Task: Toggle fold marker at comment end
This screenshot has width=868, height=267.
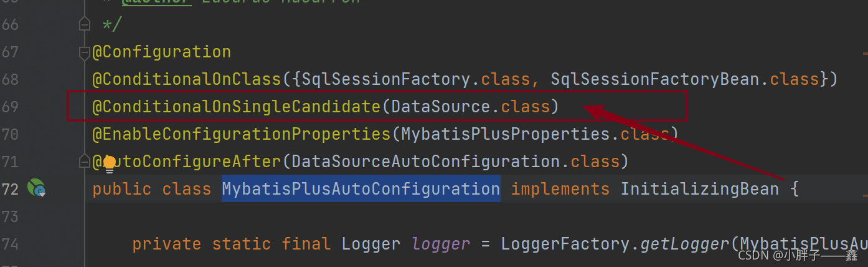Action: point(85,24)
